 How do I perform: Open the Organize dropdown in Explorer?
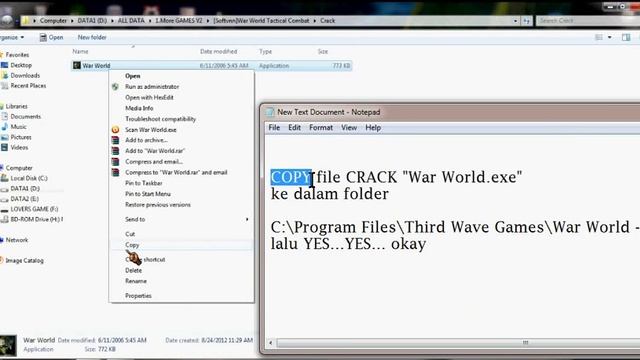click(x=11, y=38)
